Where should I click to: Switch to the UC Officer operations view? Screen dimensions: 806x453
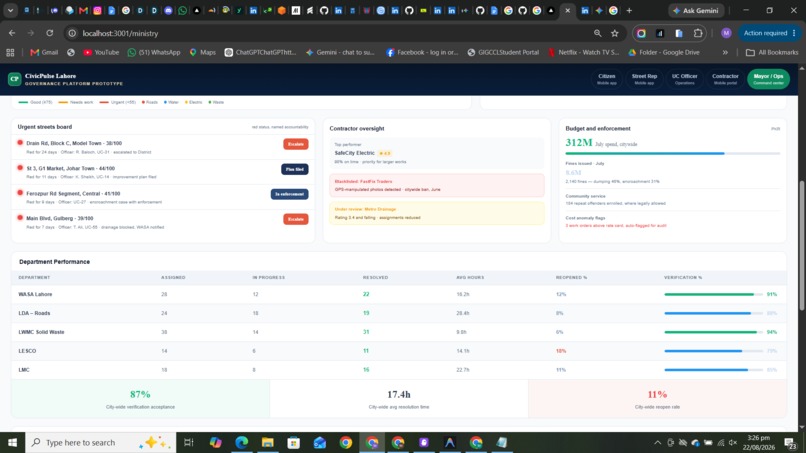tap(684, 79)
